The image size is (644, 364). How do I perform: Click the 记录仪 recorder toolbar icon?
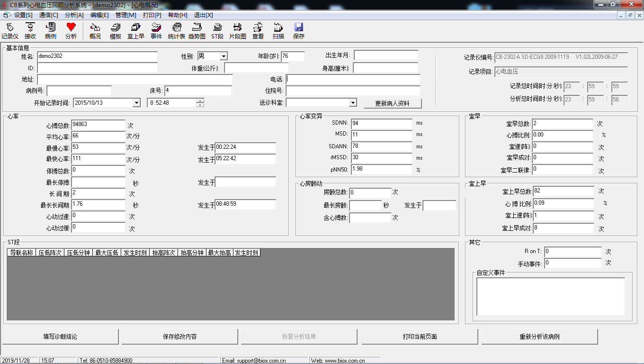(9, 31)
